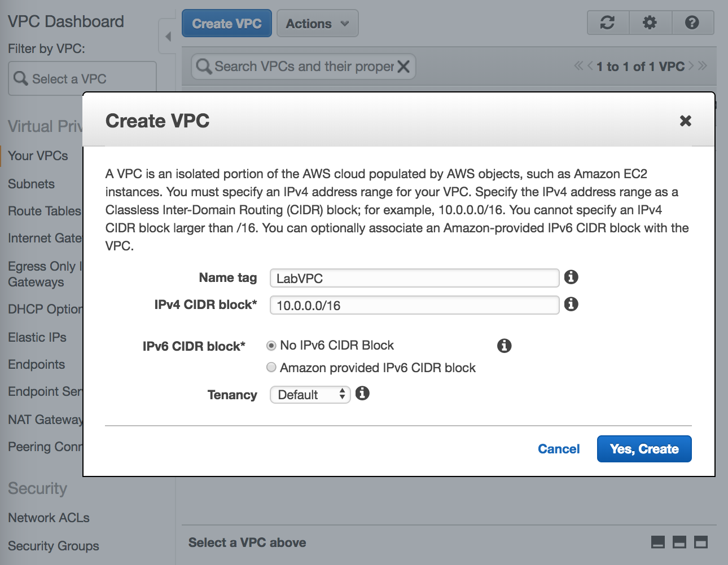Open Peering Connections in sidebar
Image resolution: width=728 pixels, height=565 pixels.
point(45,447)
